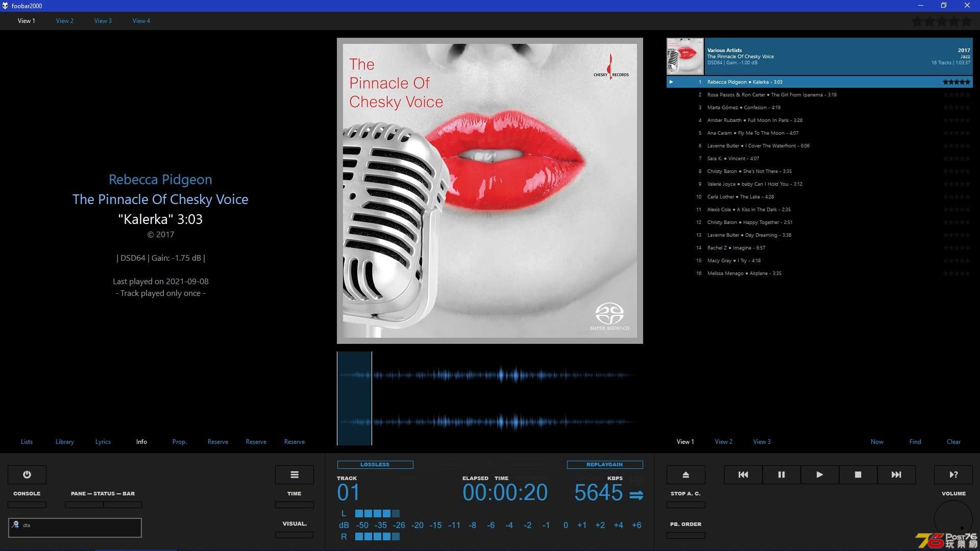Viewport: 980px width, 551px height.
Task: Skip to the previous track
Action: pos(743,474)
